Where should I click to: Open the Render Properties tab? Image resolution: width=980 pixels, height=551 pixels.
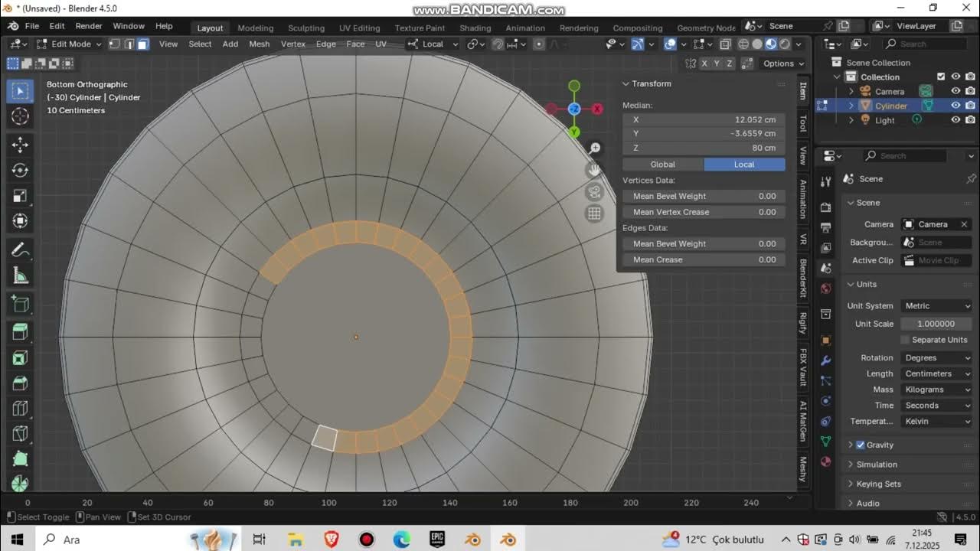pyautogui.click(x=825, y=207)
